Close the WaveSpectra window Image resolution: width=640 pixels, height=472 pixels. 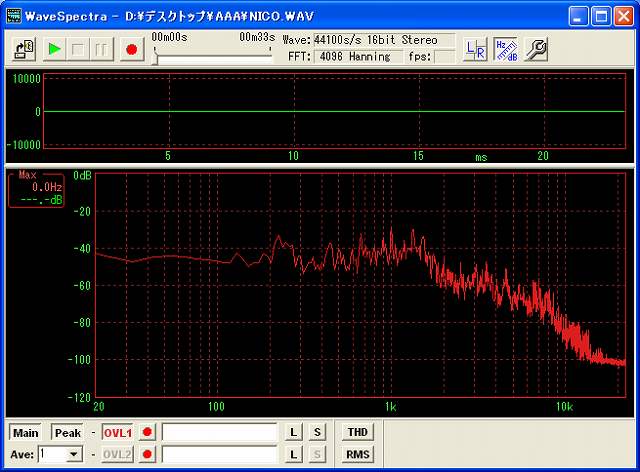pos(624,16)
